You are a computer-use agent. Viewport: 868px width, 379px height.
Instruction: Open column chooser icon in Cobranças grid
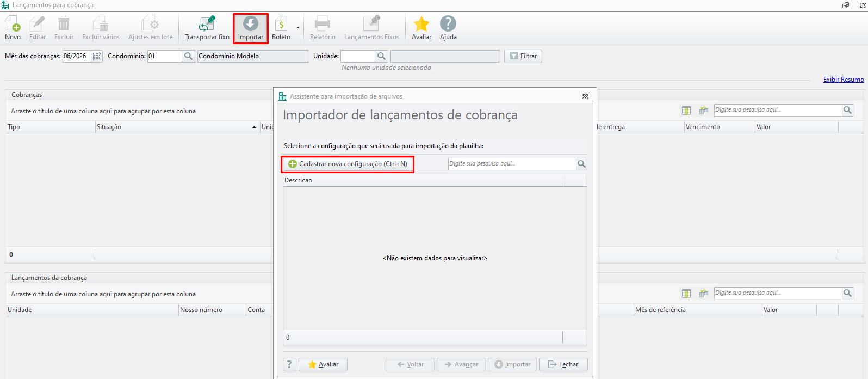point(686,111)
